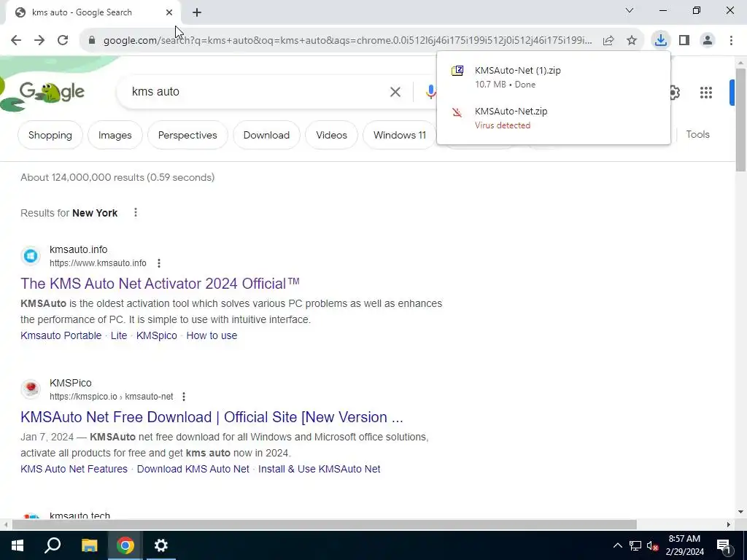Open the 'Install & Use KMSAuto Net' sitelink

point(320,469)
